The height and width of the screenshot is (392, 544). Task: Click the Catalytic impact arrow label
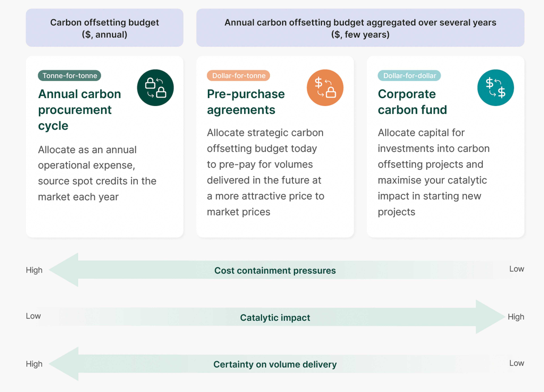(275, 317)
